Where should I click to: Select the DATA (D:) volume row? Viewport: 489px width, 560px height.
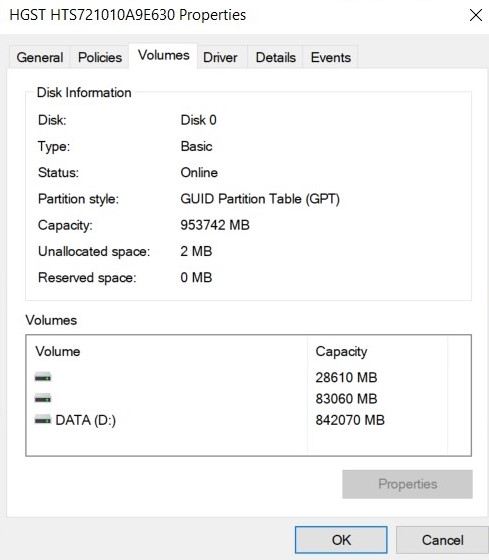tap(236, 420)
